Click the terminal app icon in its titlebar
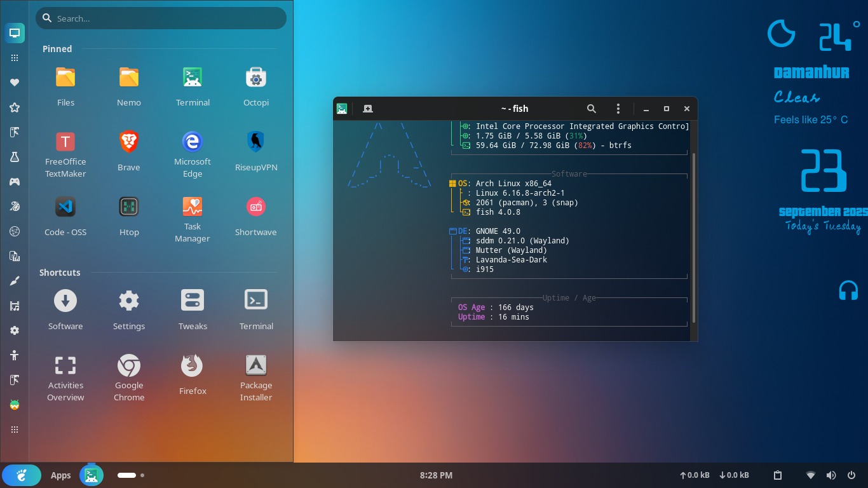Screen dimensions: 868x488 point(342,109)
